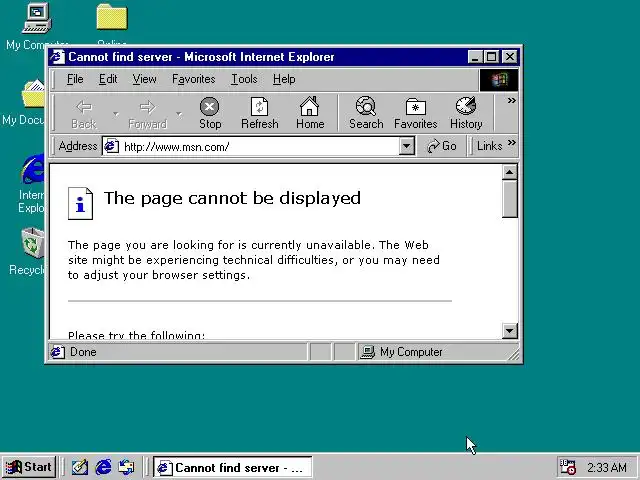
Task: Click the page icon in address bar
Action: pos(111,146)
